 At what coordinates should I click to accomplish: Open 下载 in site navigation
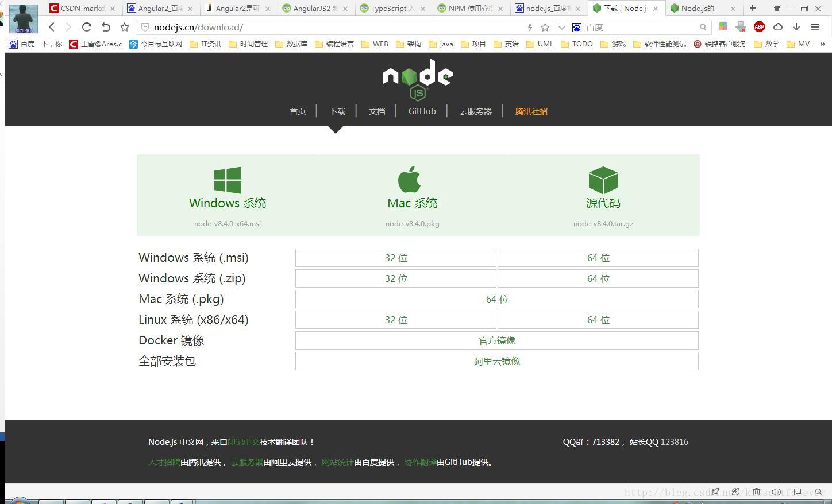point(337,111)
